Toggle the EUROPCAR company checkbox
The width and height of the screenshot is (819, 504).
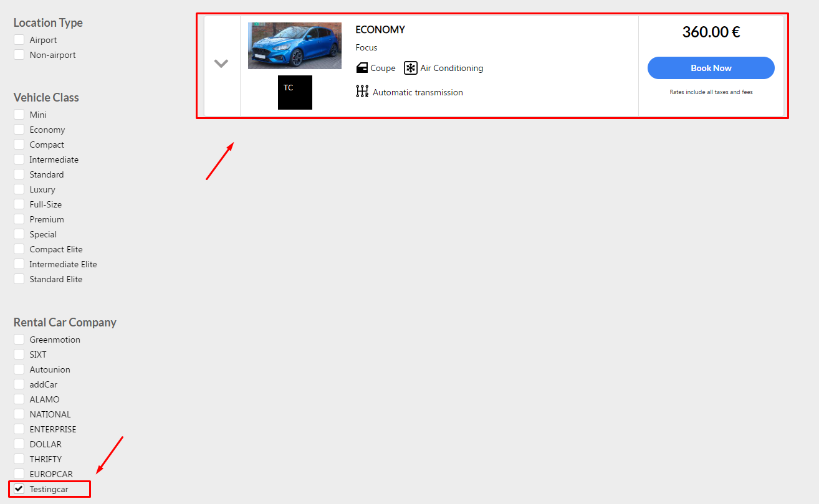coord(19,474)
